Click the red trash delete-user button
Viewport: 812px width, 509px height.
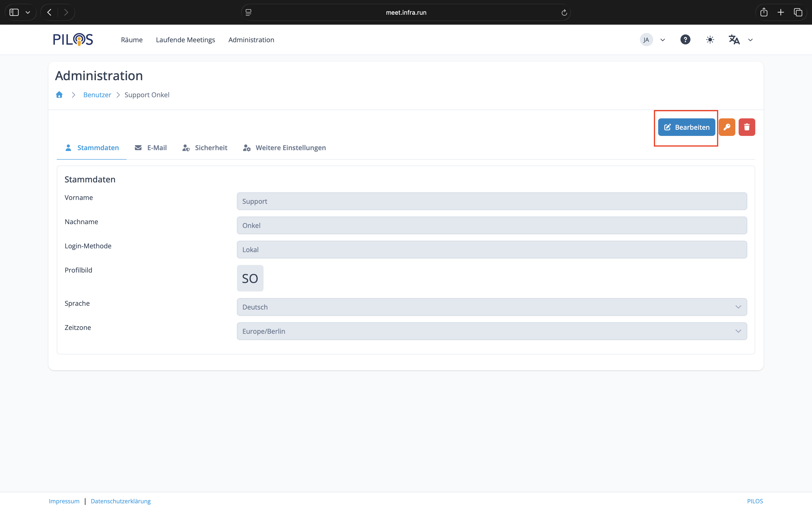tap(747, 127)
